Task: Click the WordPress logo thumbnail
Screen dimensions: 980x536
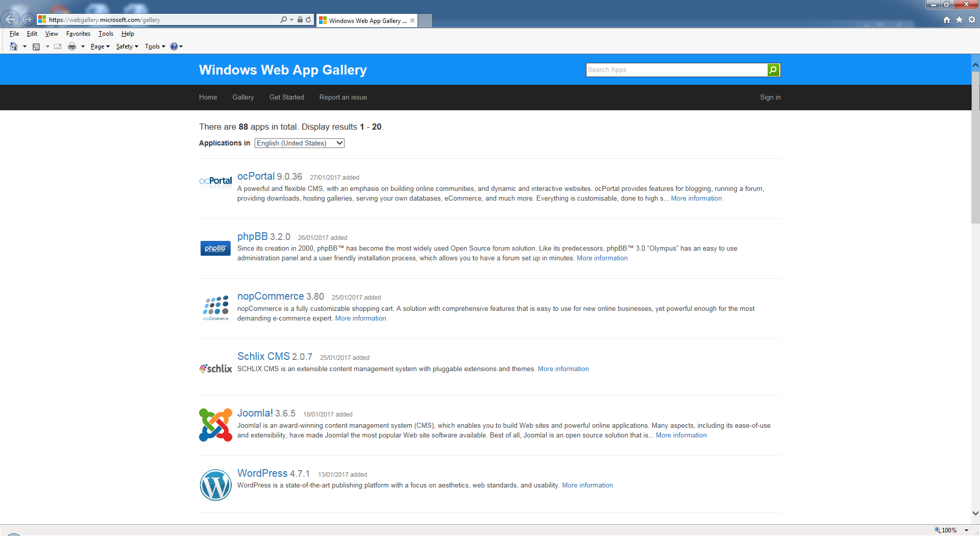Action: (x=216, y=485)
